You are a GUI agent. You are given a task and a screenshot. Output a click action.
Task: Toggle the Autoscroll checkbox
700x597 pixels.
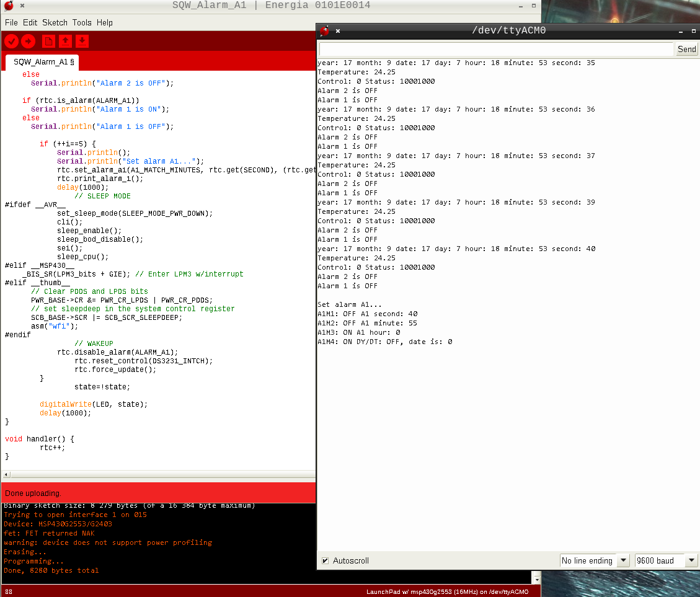[325, 560]
